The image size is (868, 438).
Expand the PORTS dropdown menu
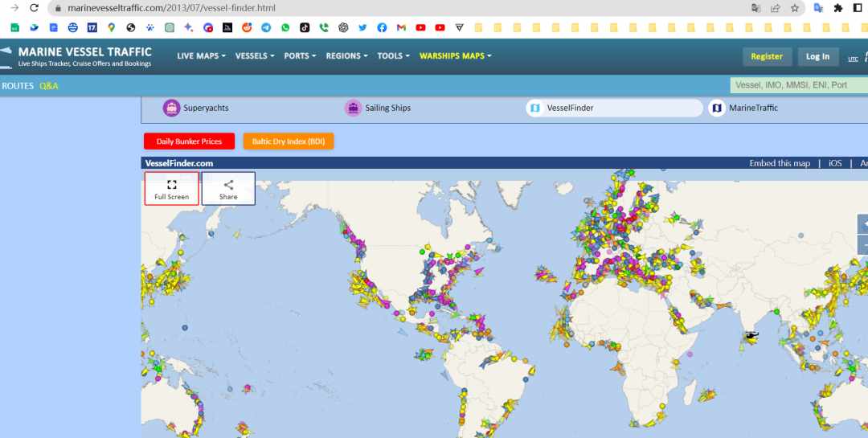coord(300,56)
